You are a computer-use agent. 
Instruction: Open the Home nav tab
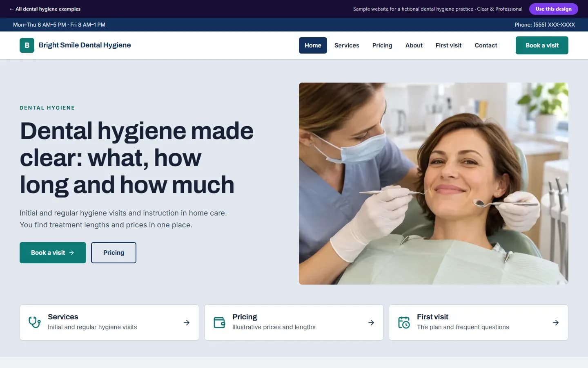(x=313, y=45)
